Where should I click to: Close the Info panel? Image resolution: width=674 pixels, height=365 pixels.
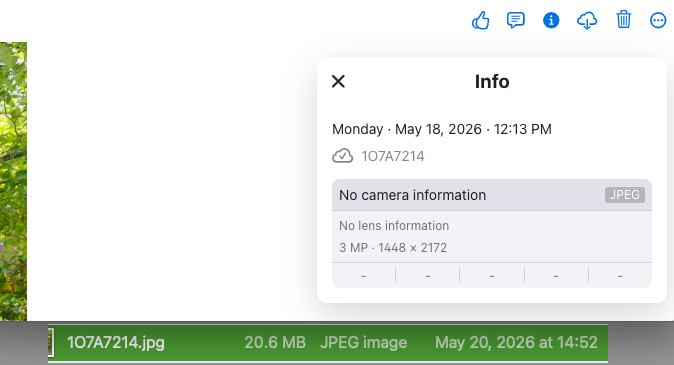click(x=338, y=81)
